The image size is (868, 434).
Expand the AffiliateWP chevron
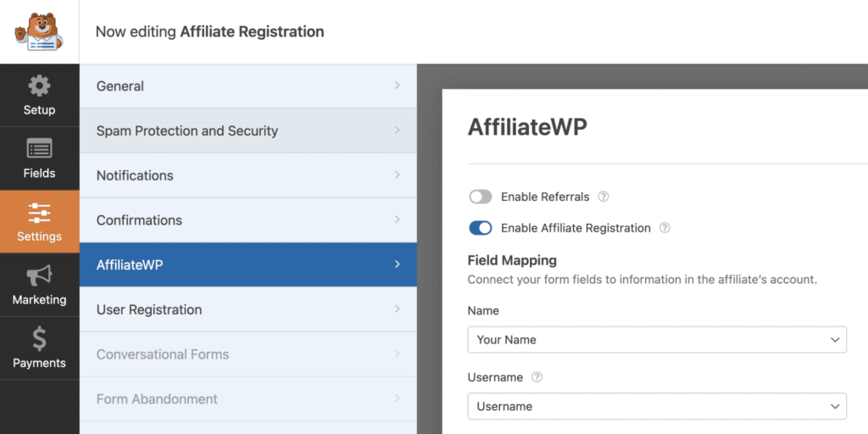pyautogui.click(x=397, y=264)
